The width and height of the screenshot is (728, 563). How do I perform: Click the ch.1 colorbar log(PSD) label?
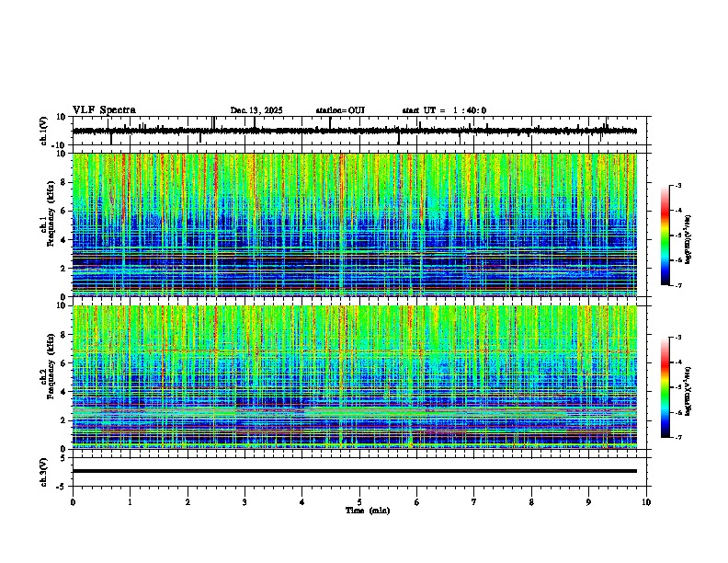point(688,240)
